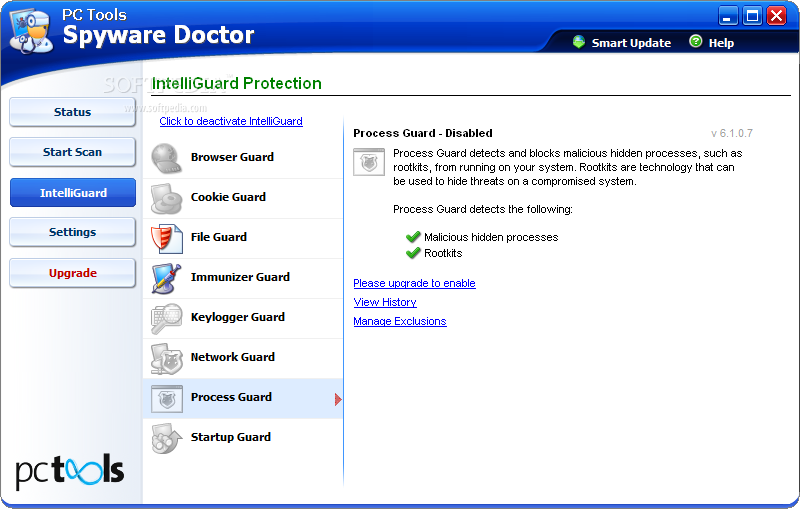Open the Status page

tap(72, 112)
